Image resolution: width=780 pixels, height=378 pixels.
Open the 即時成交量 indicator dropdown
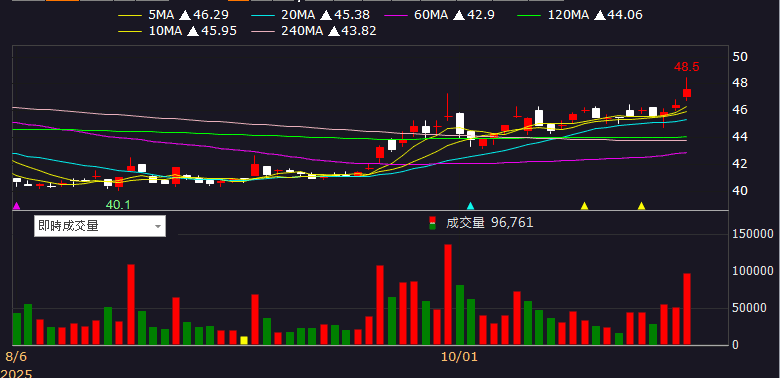click(99, 226)
